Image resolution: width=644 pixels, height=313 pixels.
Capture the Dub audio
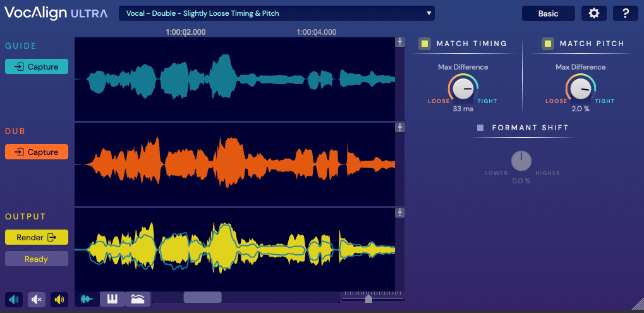click(37, 152)
